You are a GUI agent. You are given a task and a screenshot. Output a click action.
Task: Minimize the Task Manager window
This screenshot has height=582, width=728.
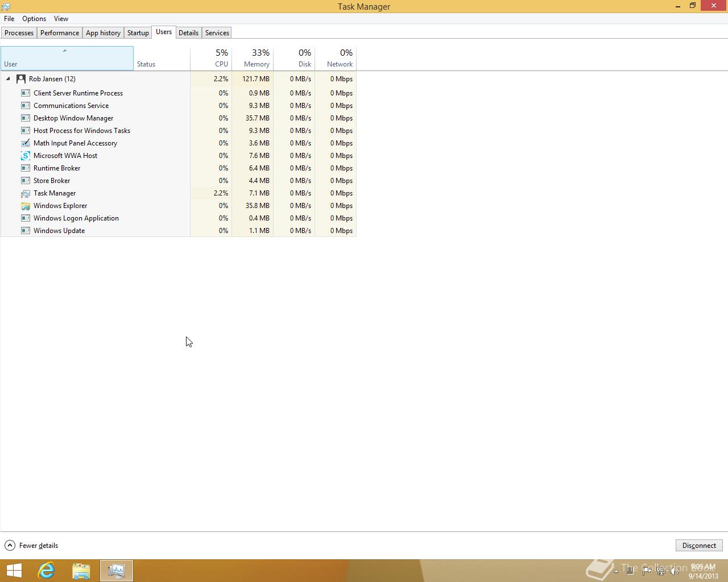678,6
